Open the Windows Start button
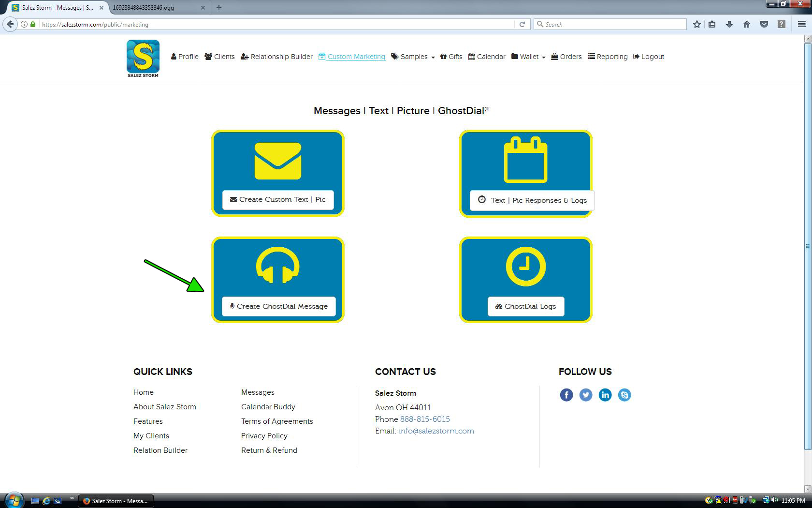The height and width of the screenshot is (508, 812). click(14, 500)
